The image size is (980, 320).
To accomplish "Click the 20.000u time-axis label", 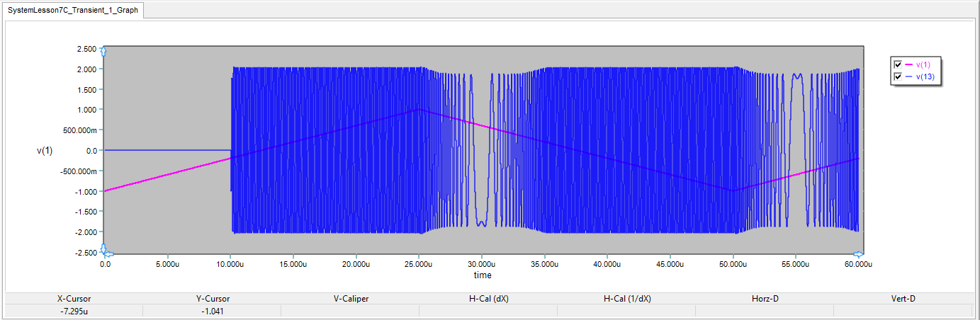I will [x=356, y=264].
